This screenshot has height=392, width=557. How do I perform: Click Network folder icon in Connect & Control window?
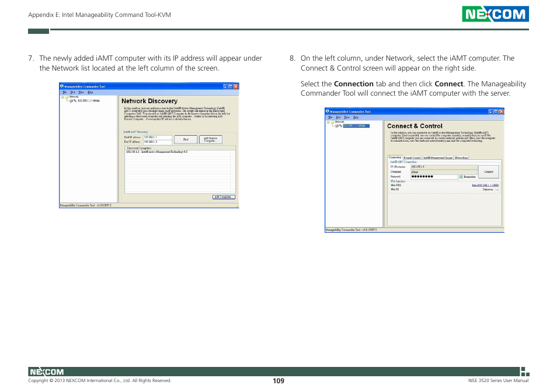(332, 122)
